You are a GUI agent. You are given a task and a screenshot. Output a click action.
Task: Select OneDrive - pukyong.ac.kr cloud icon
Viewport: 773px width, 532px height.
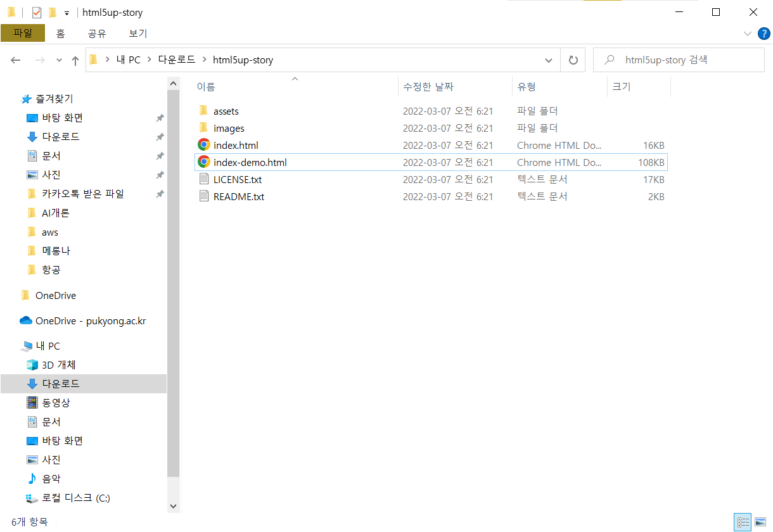pos(26,320)
